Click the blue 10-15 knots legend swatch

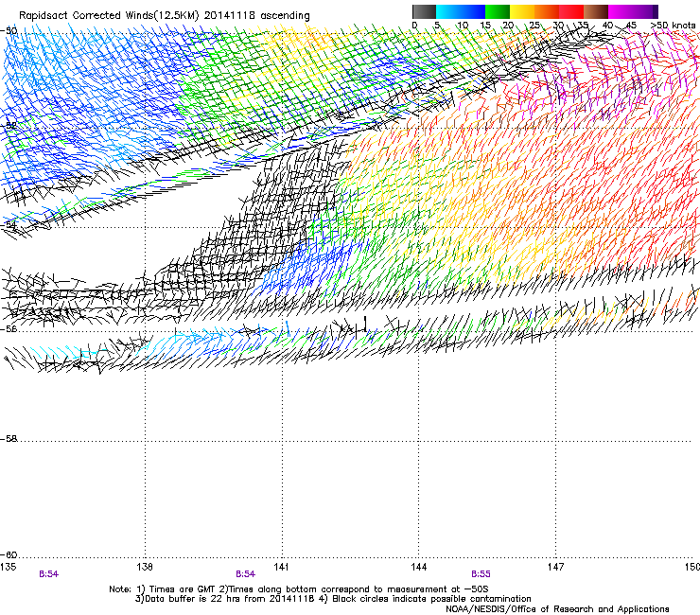click(x=473, y=11)
